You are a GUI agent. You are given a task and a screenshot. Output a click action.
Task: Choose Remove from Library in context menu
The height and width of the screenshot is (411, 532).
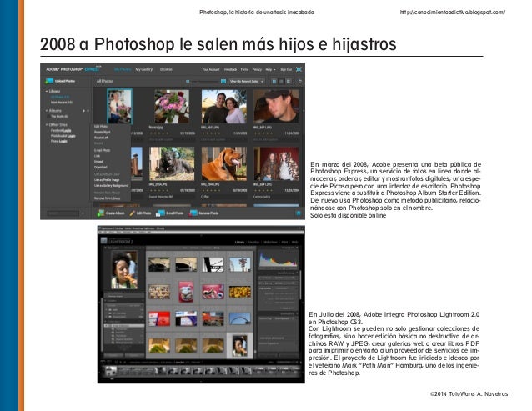[107, 198]
